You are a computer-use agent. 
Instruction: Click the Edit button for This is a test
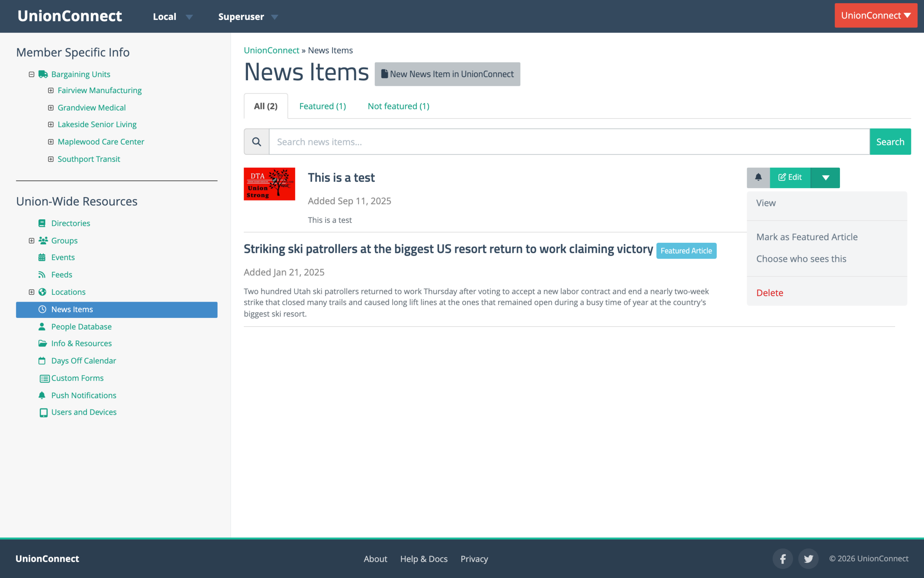click(x=790, y=177)
